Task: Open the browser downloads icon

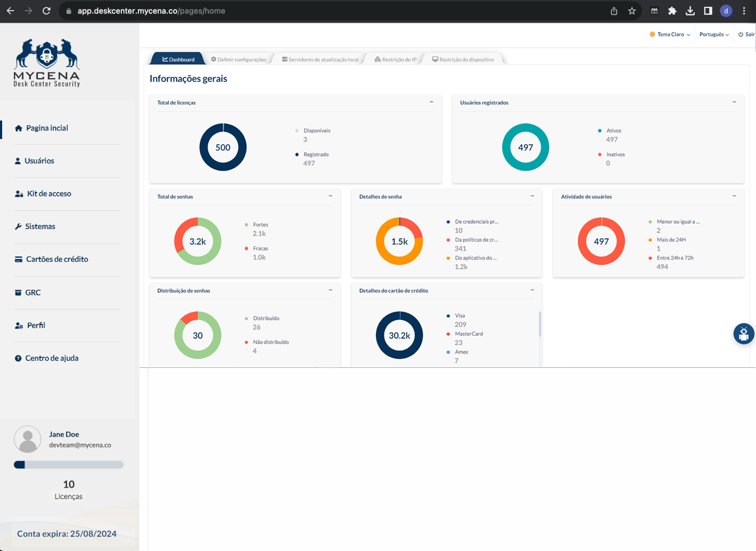Action: pyautogui.click(x=690, y=11)
